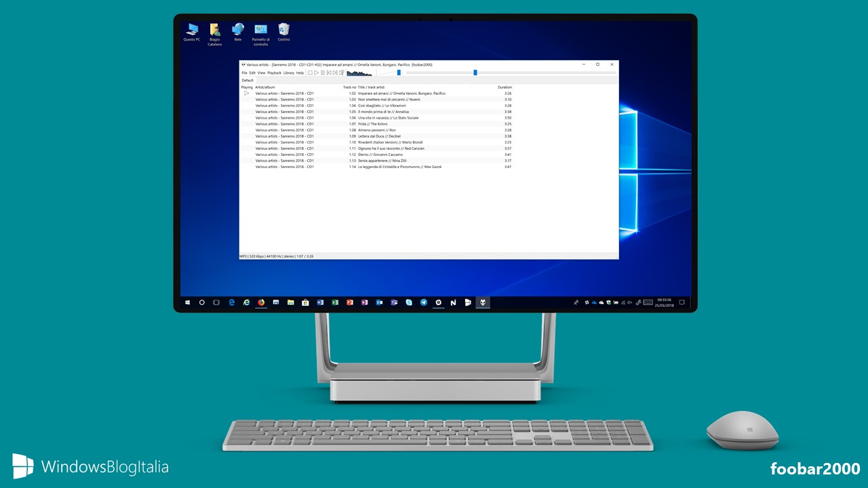The width and height of the screenshot is (868, 488).
Task: Open File Explorer from the taskbar
Action: click(291, 302)
